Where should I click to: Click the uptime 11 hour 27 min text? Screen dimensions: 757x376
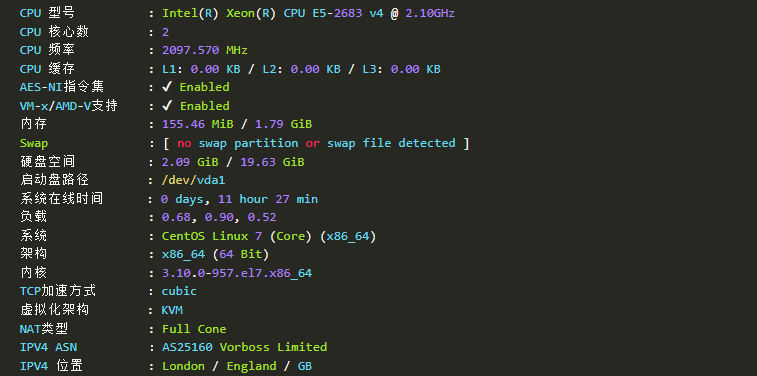point(267,199)
